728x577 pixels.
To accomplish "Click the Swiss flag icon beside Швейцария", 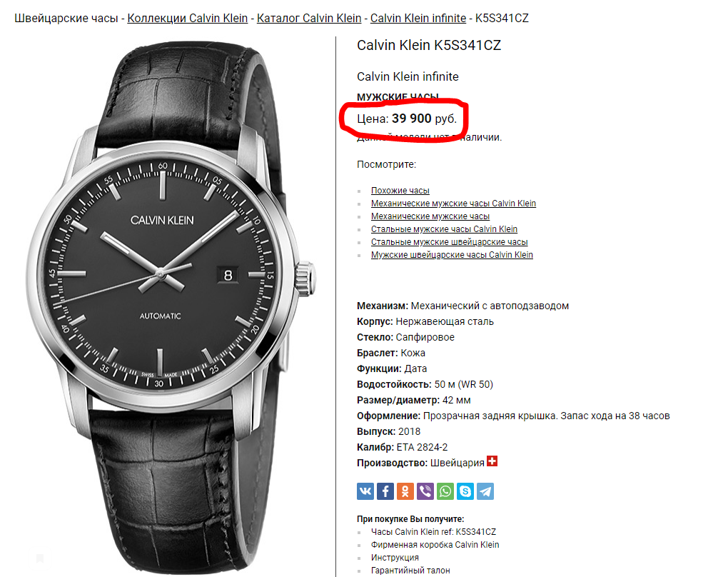I will [492, 461].
